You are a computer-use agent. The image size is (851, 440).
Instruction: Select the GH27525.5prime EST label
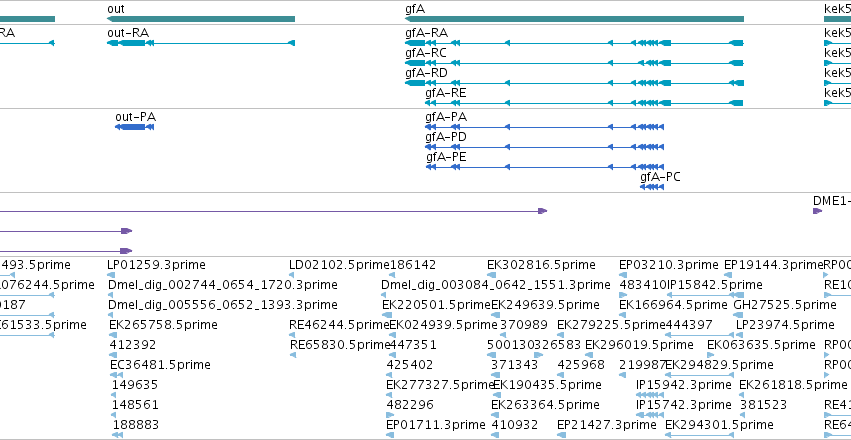click(x=785, y=305)
